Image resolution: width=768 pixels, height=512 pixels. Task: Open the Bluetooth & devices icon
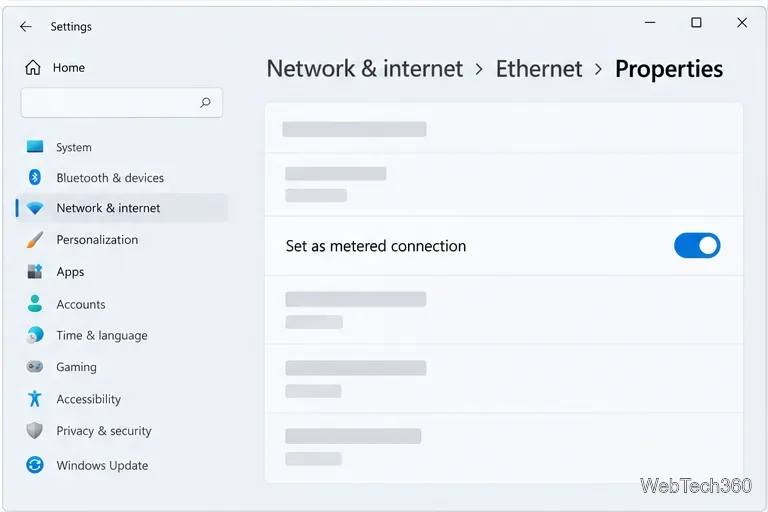click(34, 177)
